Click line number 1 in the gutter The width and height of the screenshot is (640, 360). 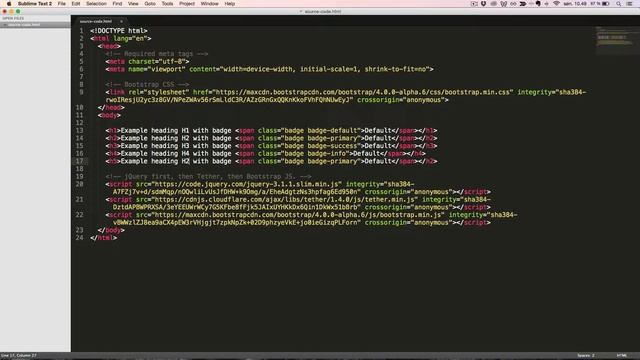(81, 31)
